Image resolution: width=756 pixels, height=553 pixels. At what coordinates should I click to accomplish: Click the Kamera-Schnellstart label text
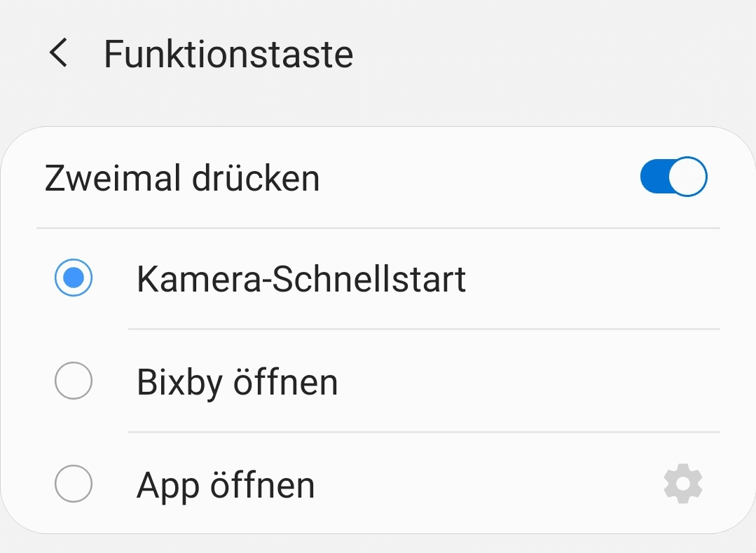(x=301, y=278)
